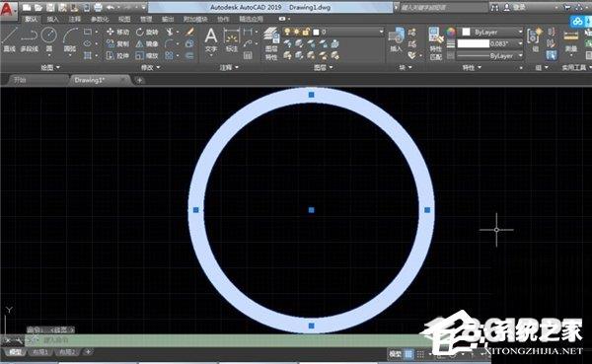The height and width of the screenshot is (364, 592).
Task: Open the lineweight 0.083 dropdown
Action: coord(490,44)
